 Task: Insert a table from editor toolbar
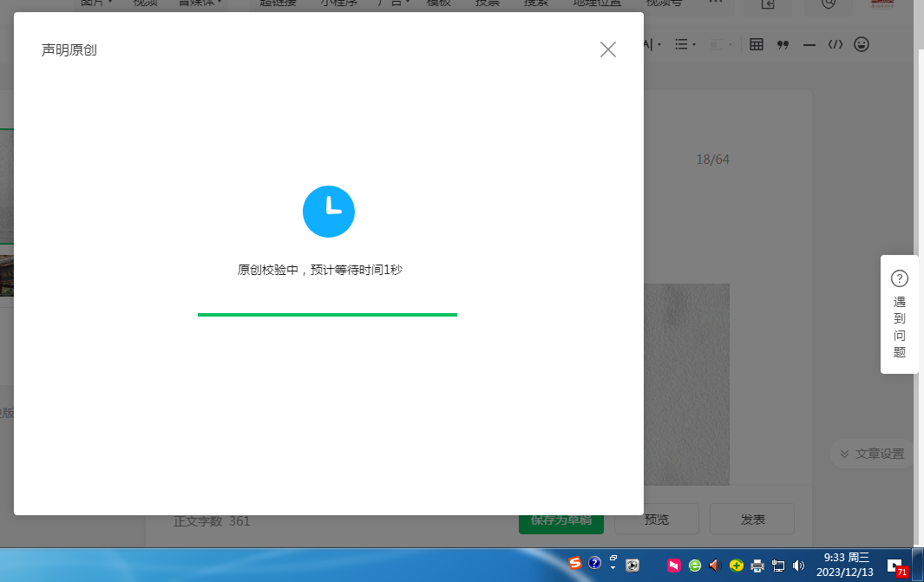[x=756, y=44]
